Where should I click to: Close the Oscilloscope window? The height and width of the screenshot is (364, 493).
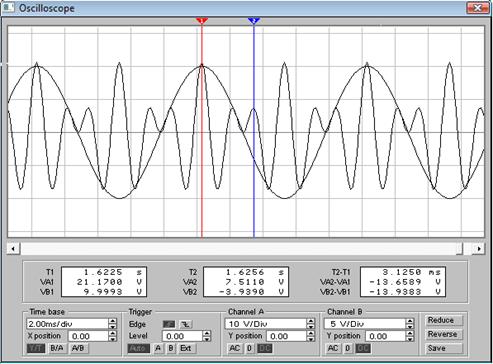click(x=477, y=8)
